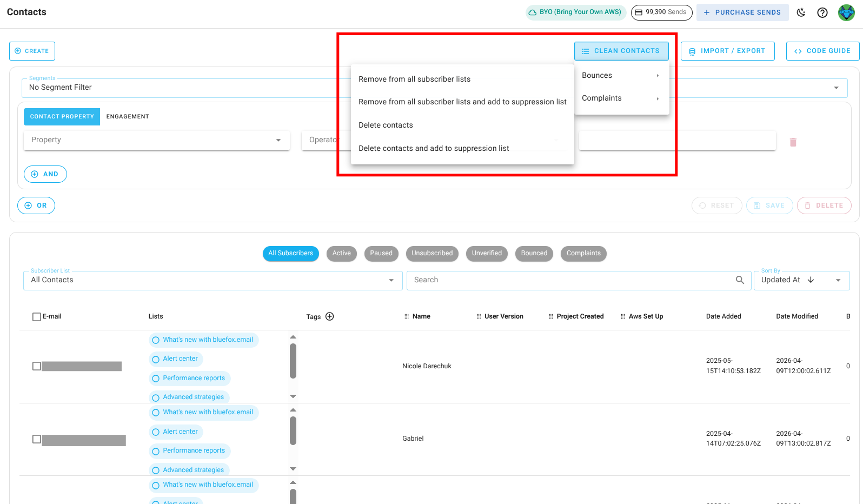Choose Delete contacts menu option
Screen dimensions: 863x504
pos(462,125)
